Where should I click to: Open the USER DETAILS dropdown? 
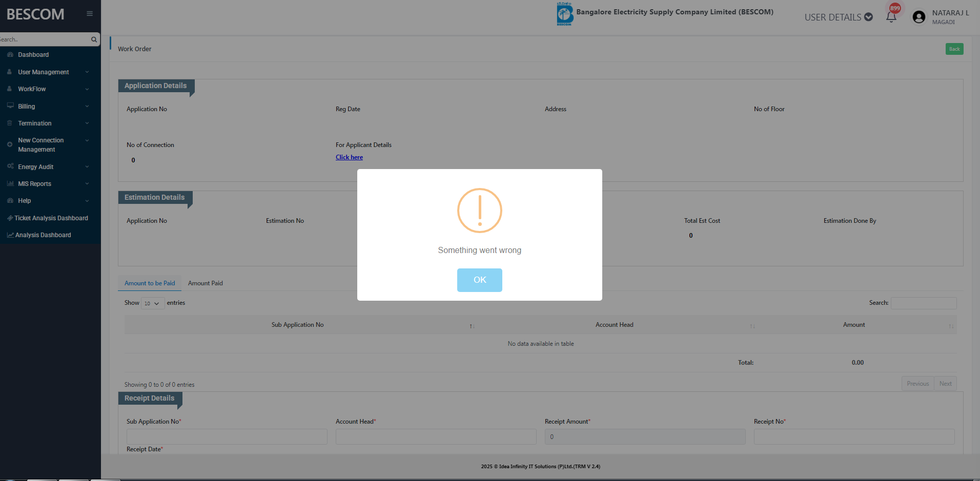pyautogui.click(x=839, y=17)
